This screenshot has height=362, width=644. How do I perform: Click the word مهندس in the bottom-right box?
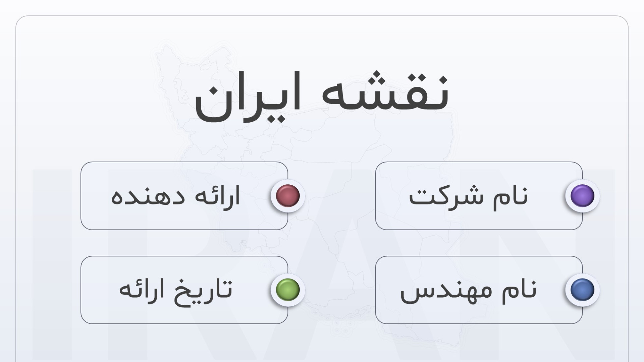(446, 292)
